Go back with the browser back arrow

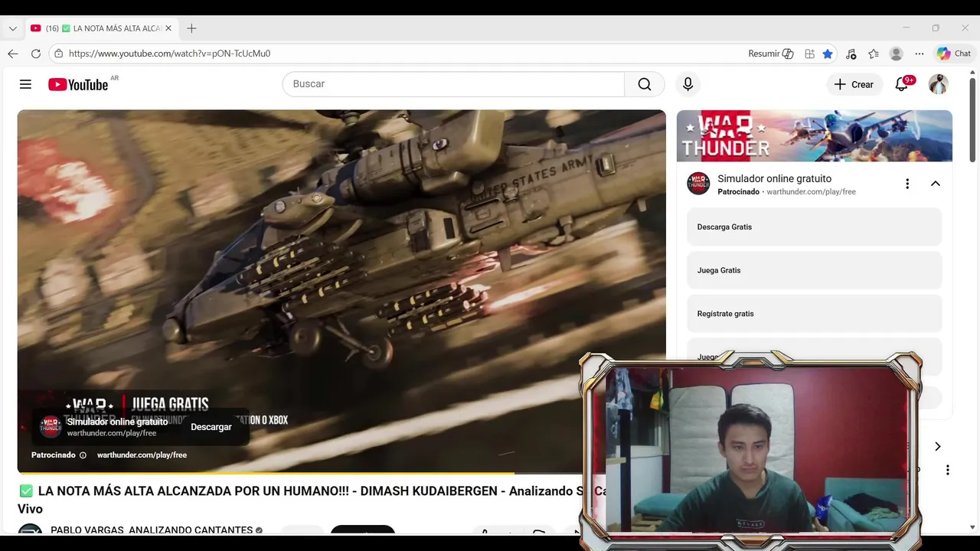pos(13,54)
